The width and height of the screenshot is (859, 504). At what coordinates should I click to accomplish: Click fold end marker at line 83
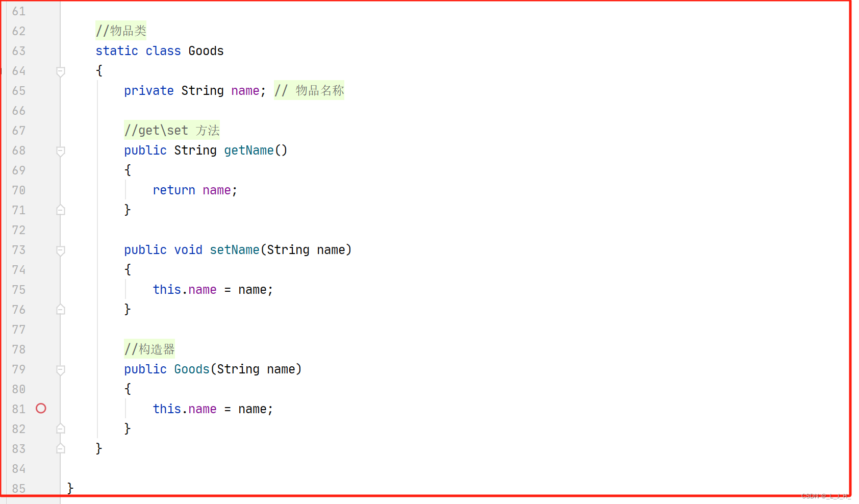coord(61,448)
